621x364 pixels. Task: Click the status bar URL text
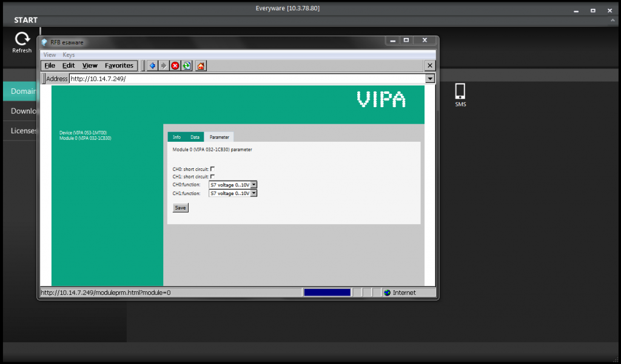pyautogui.click(x=106, y=293)
